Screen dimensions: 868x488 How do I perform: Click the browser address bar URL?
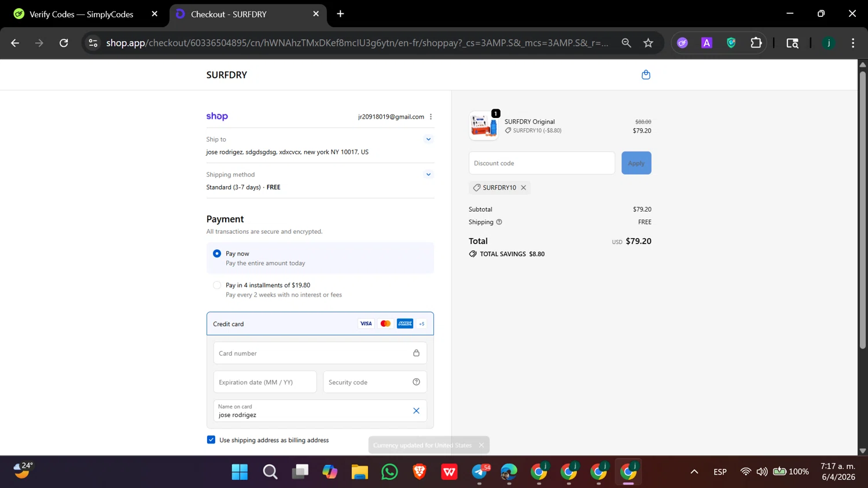click(357, 43)
